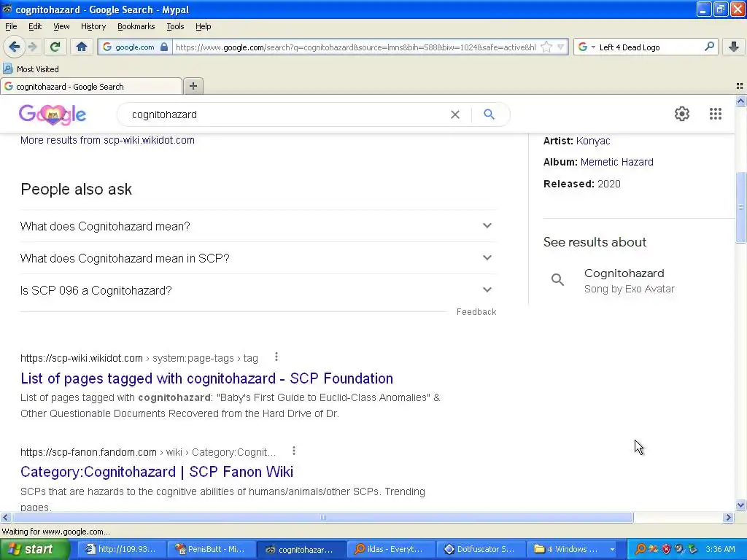This screenshot has width=747, height=560.
Task: Click the orange magnifier tray icon
Action: 640,549
